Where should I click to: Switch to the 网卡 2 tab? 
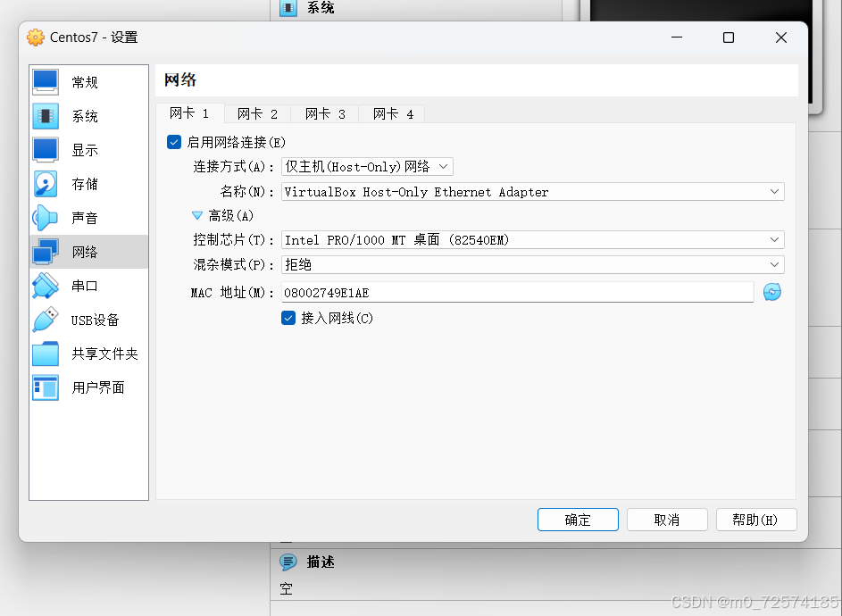(x=258, y=114)
